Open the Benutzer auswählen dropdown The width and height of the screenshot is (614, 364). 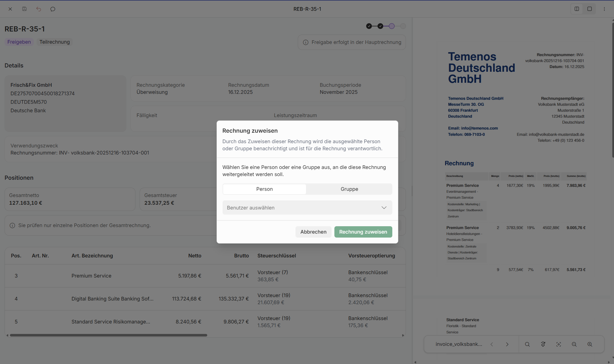click(307, 208)
